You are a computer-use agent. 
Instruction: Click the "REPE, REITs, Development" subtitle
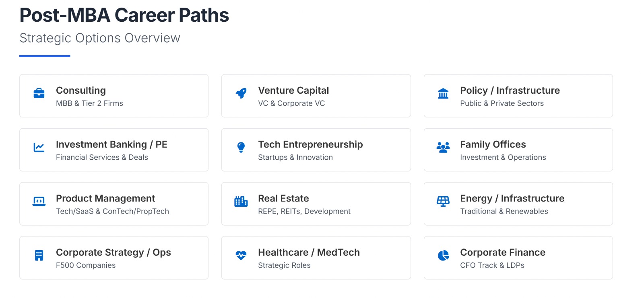click(x=304, y=212)
